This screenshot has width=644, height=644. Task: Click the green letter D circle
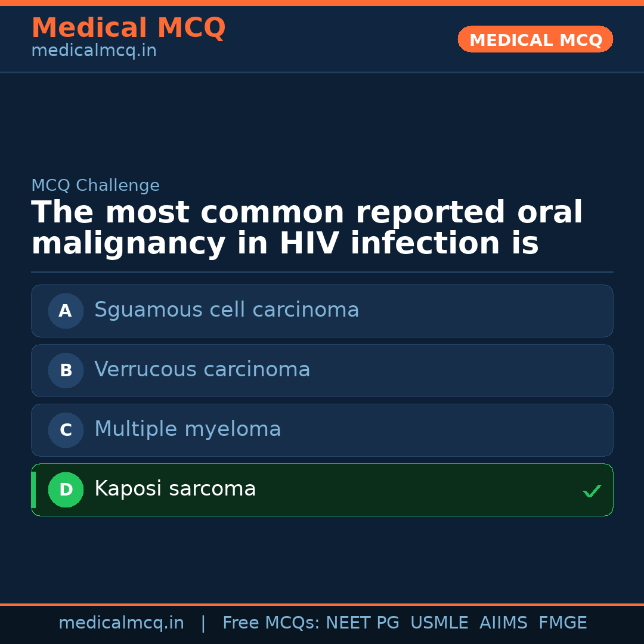click(66, 490)
